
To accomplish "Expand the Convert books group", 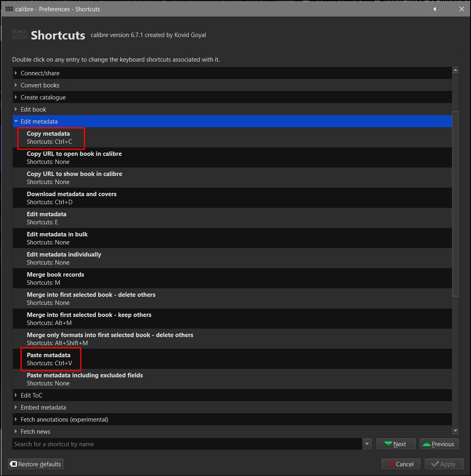I will [16, 85].
